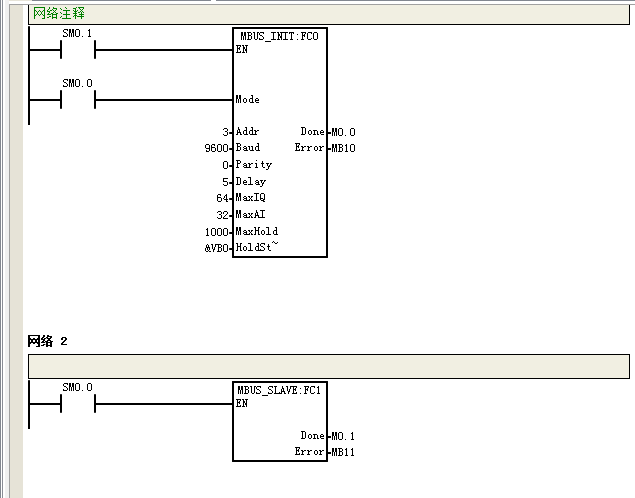Select the MB11 Error output
Screen dimensions: 635x498
(343, 452)
